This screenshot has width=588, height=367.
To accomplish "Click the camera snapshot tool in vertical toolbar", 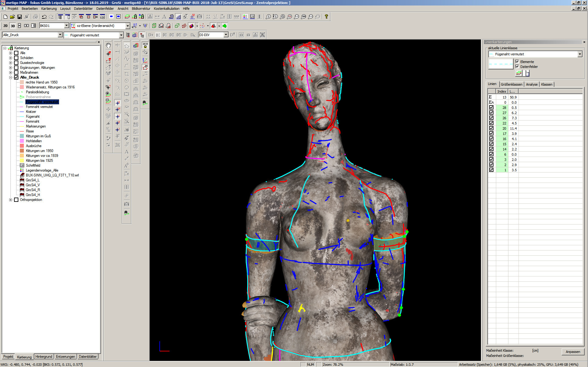I will (x=127, y=204).
